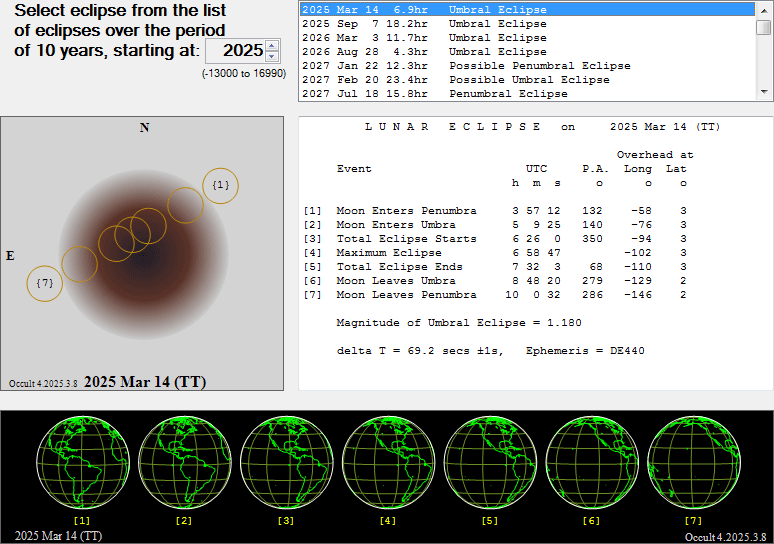Screen dimensions: 774x544
Task: Click the year input field showing 2025
Action: tap(242, 51)
